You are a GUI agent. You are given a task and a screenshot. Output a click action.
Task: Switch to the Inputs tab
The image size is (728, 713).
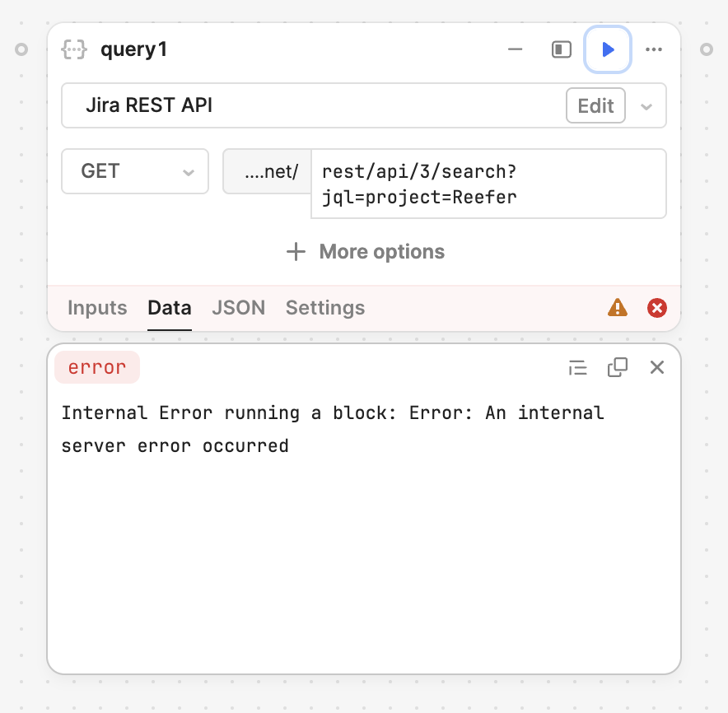pyautogui.click(x=97, y=308)
